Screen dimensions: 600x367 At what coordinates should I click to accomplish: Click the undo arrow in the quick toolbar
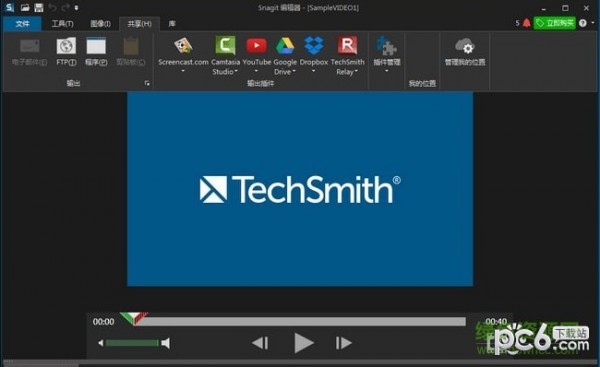pyautogui.click(x=52, y=7)
